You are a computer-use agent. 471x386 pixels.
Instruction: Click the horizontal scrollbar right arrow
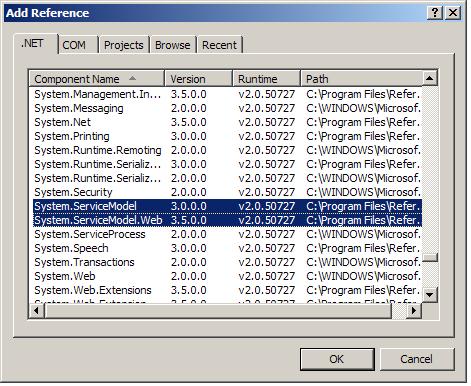point(414,311)
